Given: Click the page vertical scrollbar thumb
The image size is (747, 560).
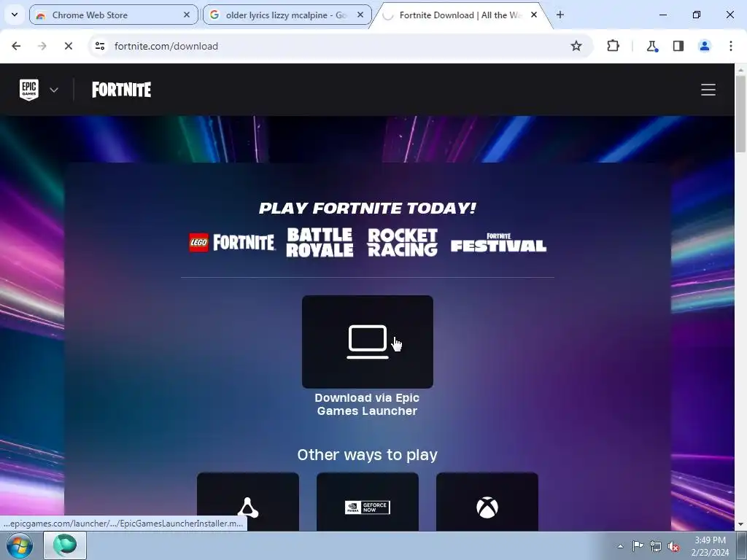Looking at the screenshot, I should coord(740,114).
